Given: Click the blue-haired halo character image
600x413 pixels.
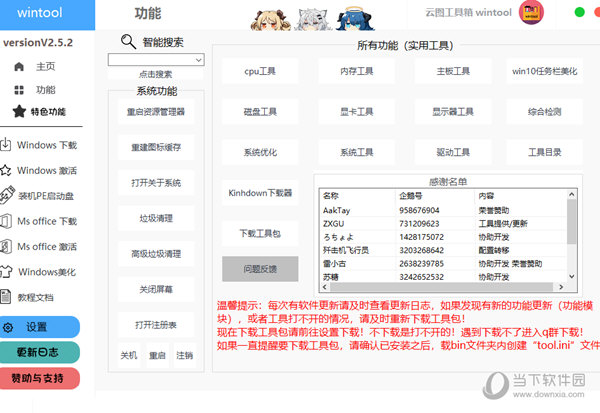Looking at the screenshot, I should pyautogui.click(x=354, y=19).
